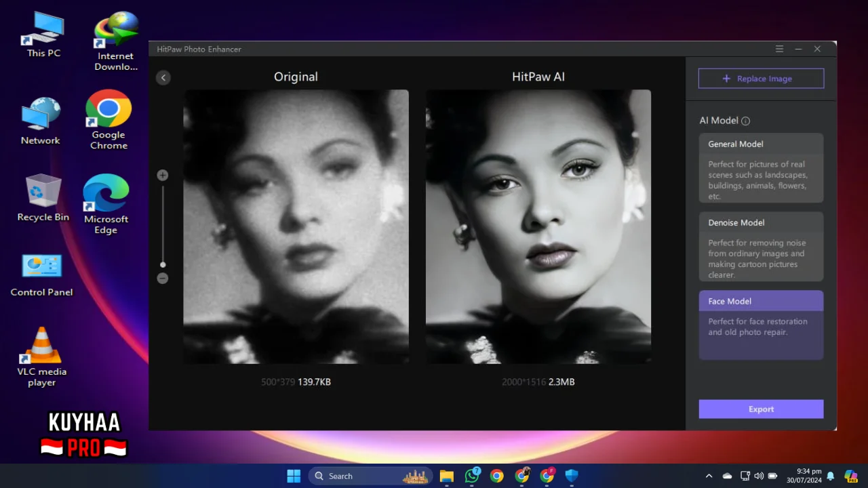
Task: Open the clock showing 9:34 pm
Action: 804,476
